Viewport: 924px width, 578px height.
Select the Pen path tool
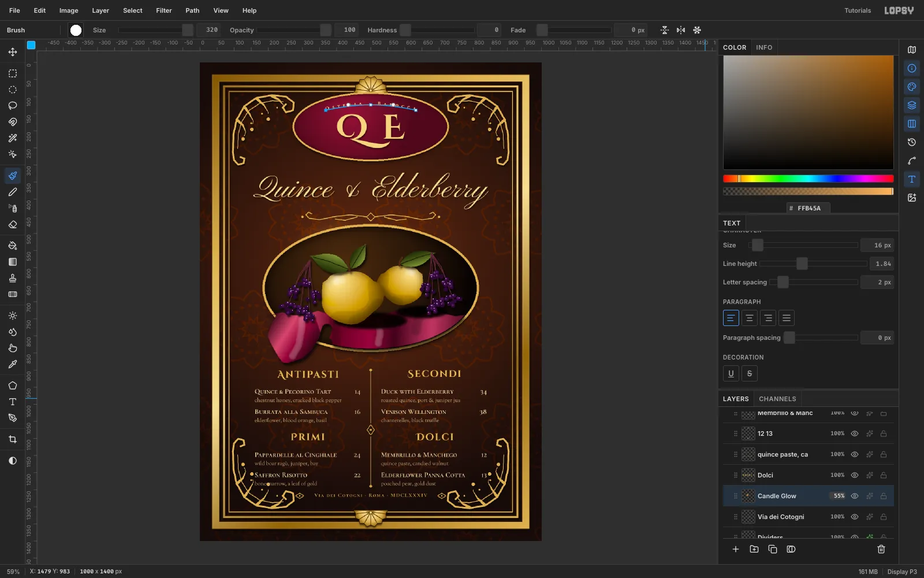pos(13,418)
